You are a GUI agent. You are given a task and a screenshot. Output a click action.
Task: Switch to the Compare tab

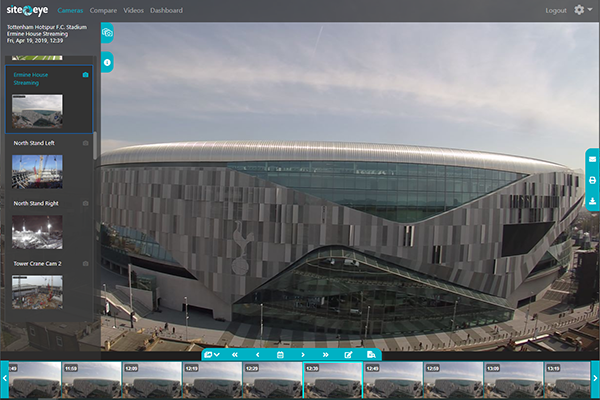tap(103, 10)
